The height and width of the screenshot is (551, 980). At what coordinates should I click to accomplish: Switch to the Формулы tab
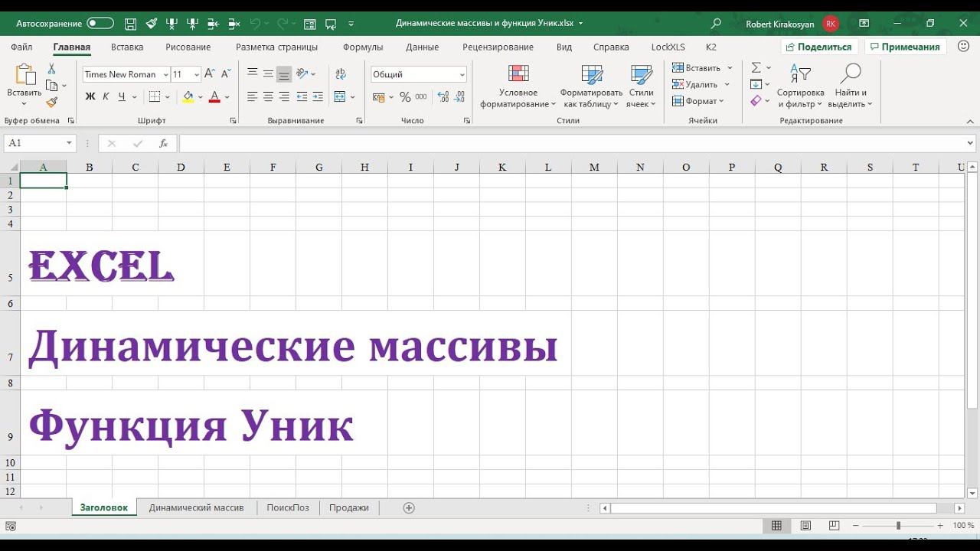tap(363, 47)
